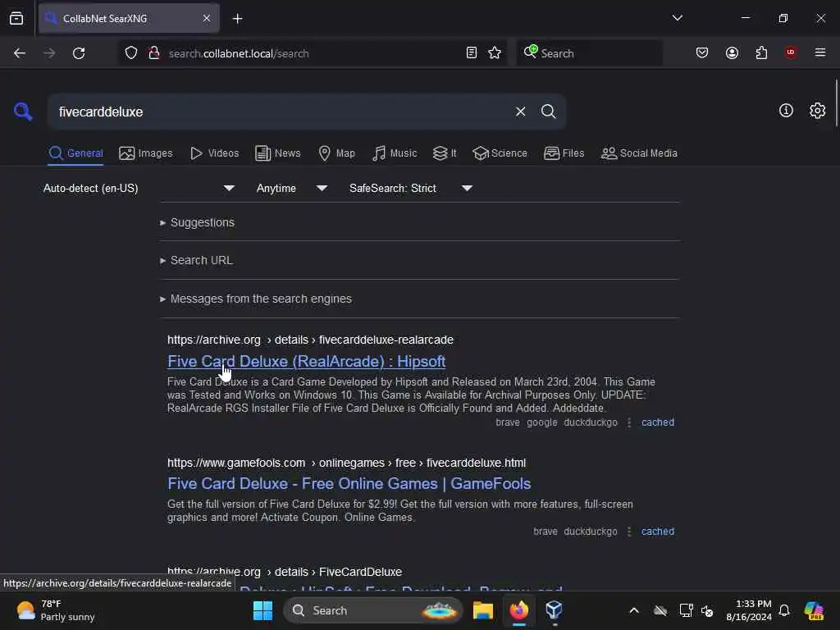Open tracking protection shield icon

coord(131,53)
